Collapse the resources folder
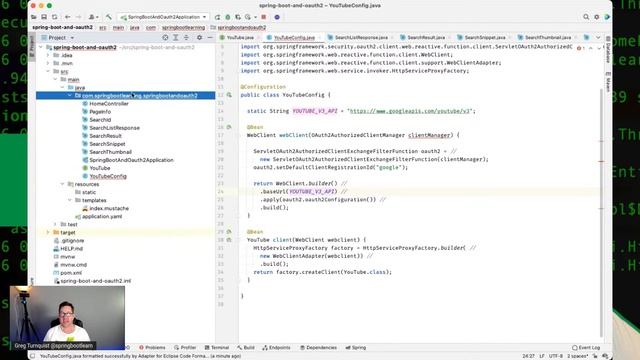Screen dimensions: 640x360 coord(63,184)
